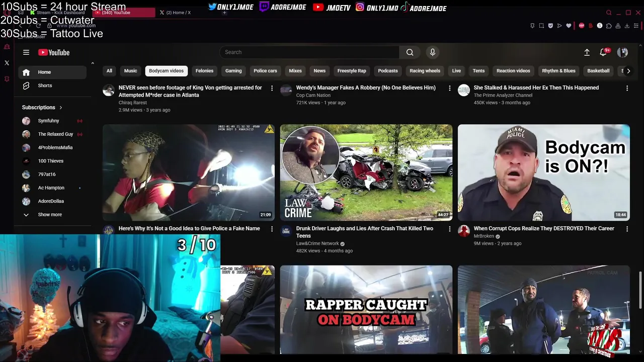Click the browser profile person icon
The image size is (644, 362).
point(618,26)
